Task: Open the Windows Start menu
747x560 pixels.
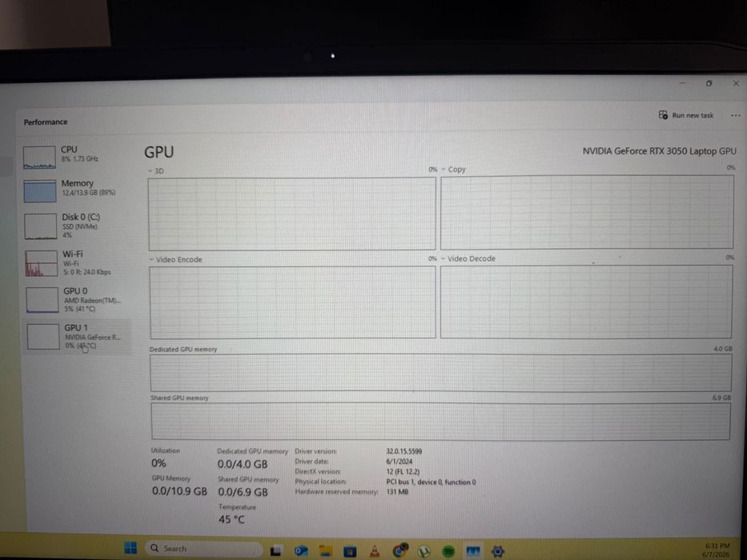Action: click(x=131, y=548)
